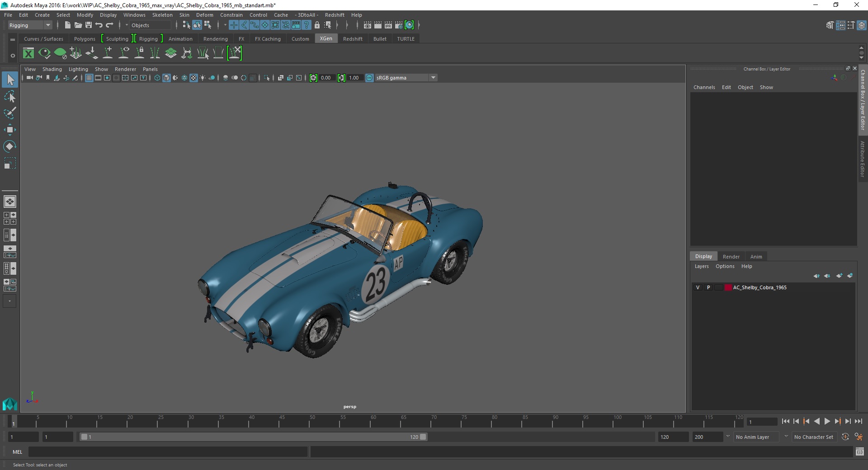Viewport: 868px width, 470px height.
Task: Toggle smooth shade all in viewport
Action: point(166,78)
